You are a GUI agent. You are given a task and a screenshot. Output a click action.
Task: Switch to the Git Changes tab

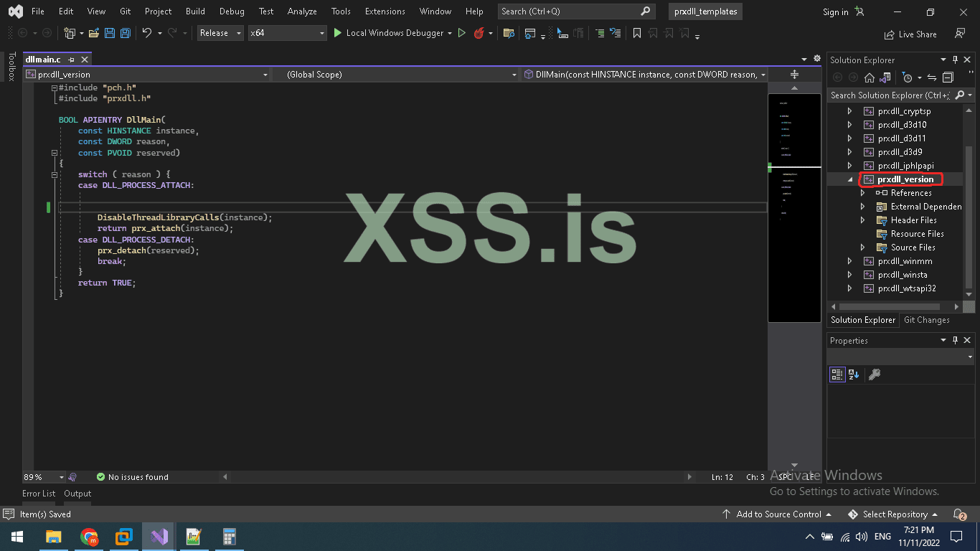pos(926,320)
